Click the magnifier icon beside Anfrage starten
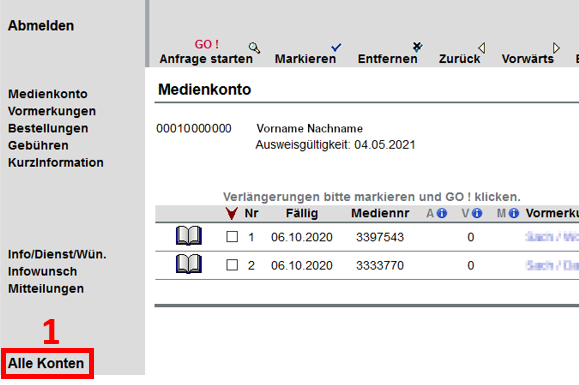The height and width of the screenshot is (385, 579). pyautogui.click(x=254, y=48)
